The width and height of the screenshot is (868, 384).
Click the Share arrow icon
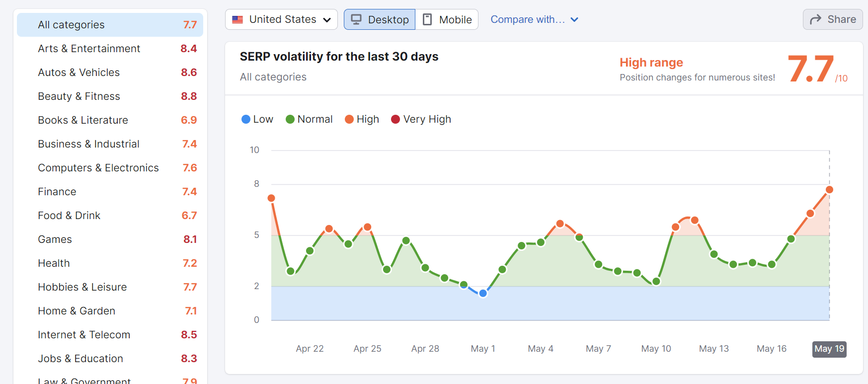(815, 19)
